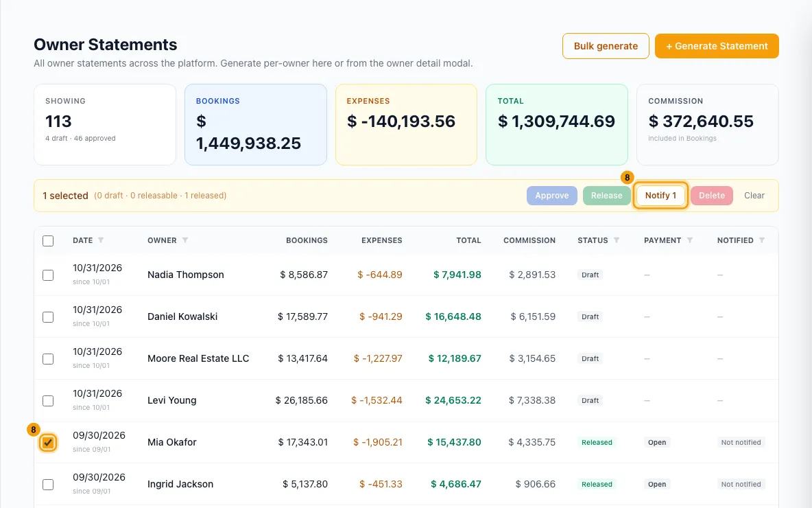Open the Owner column filter icon
812x508 pixels.
click(x=185, y=240)
